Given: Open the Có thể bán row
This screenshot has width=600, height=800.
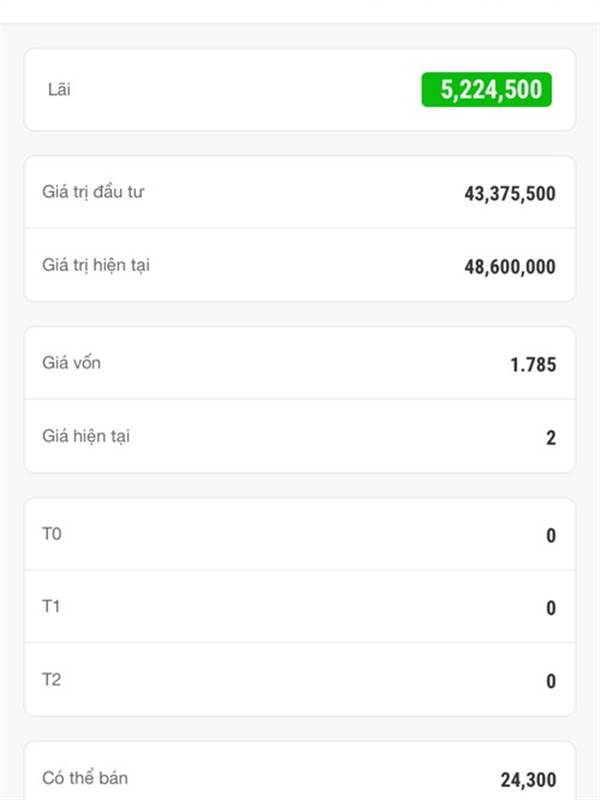Looking at the screenshot, I should pyautogui.click(x=300, y=771).
